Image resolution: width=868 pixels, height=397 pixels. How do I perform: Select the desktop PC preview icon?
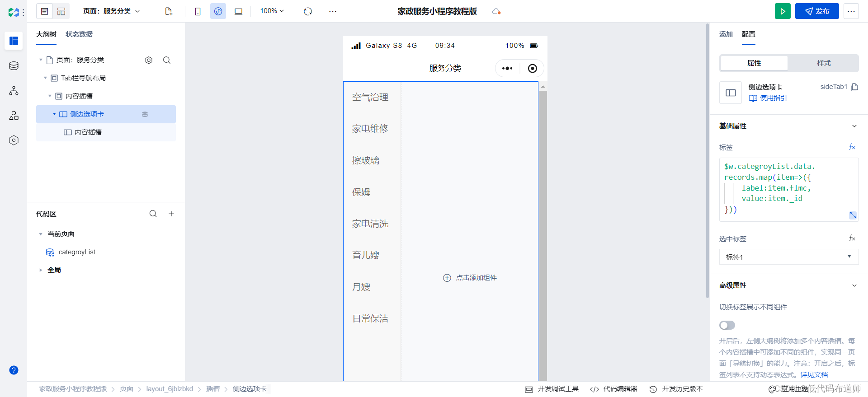pyautogui.click(x=238, y=11)
